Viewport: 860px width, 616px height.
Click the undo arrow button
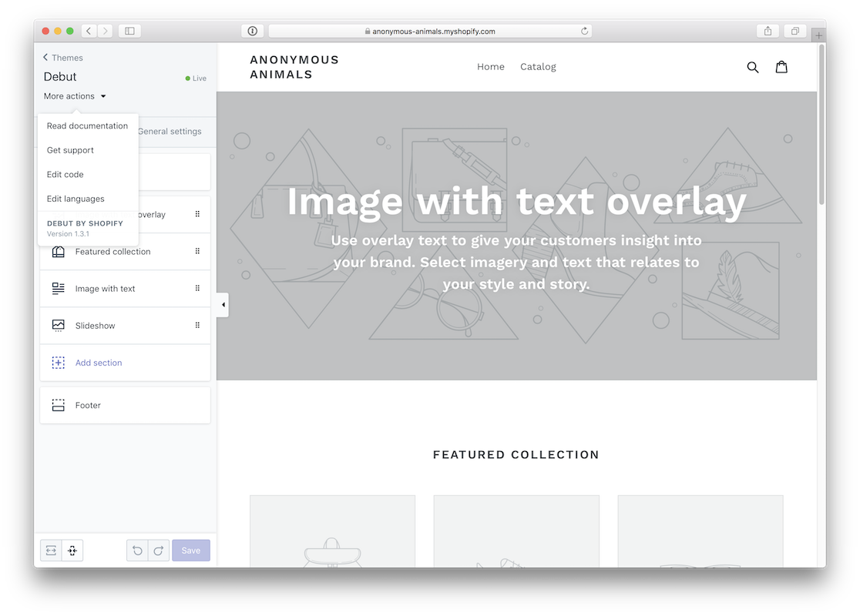137,551
